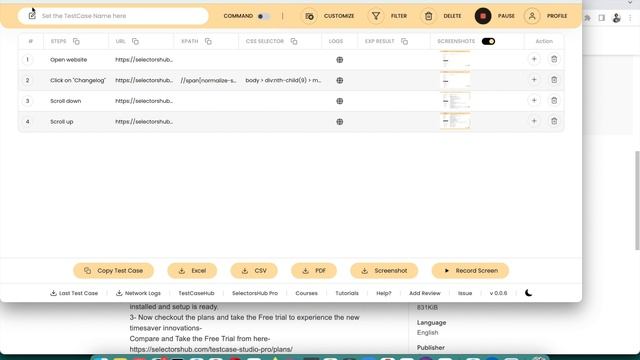Delete the Scroll up step
The width and height of the screenshot is (640, 360).
(554, 121)
